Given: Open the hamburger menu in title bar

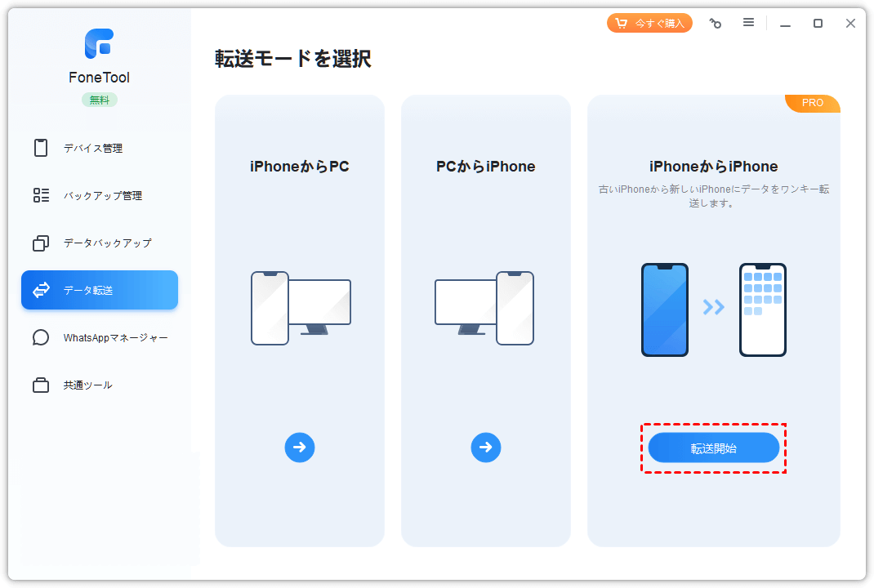Looking at the screenshot, I should [x=748, y=22].
